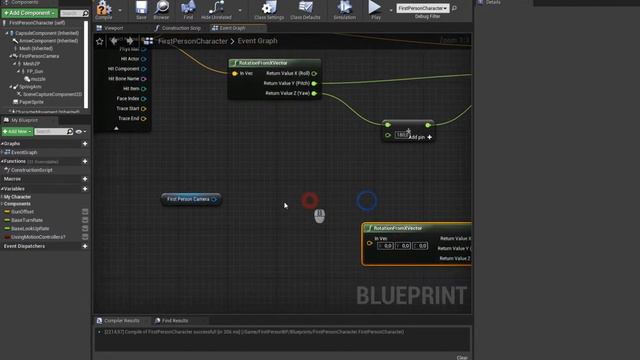Open My Blueprint view options eye dropdown
The image size is (640, 360).
click(x=80, y=131)
